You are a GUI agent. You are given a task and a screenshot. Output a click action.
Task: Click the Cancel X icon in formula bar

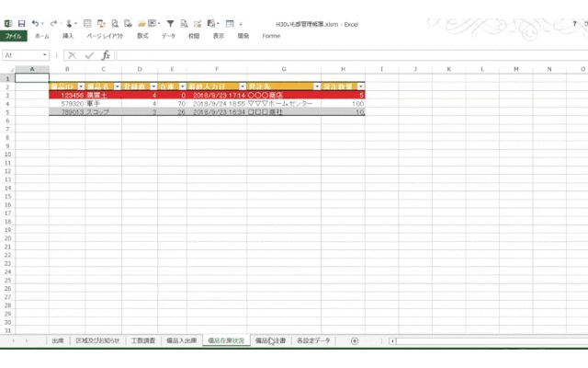click(72, 55)
